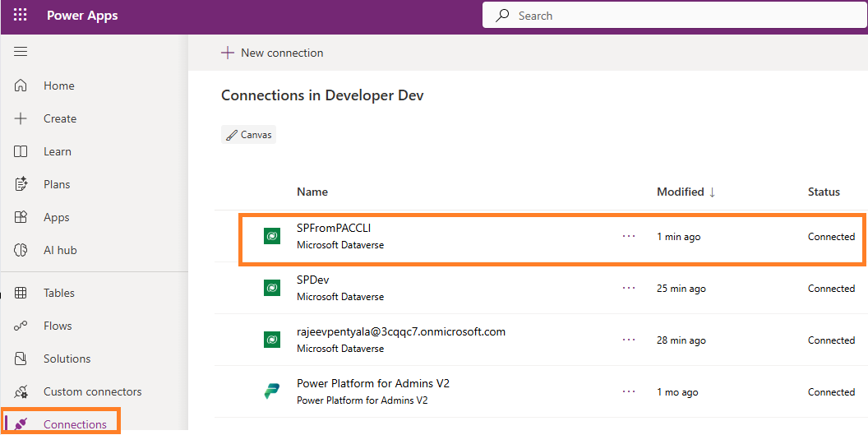The image size is (868, 435).
Task: Open the rajeevpentyala@3cqqc7.onmicrosoft.com connection
Action: pyautogui.click(x=400, y=332)
